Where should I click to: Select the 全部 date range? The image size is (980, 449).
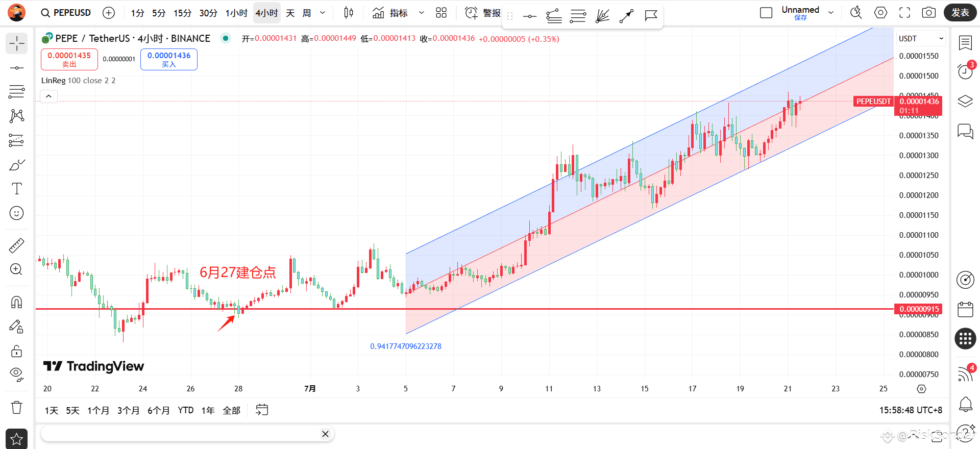(231, 410)
